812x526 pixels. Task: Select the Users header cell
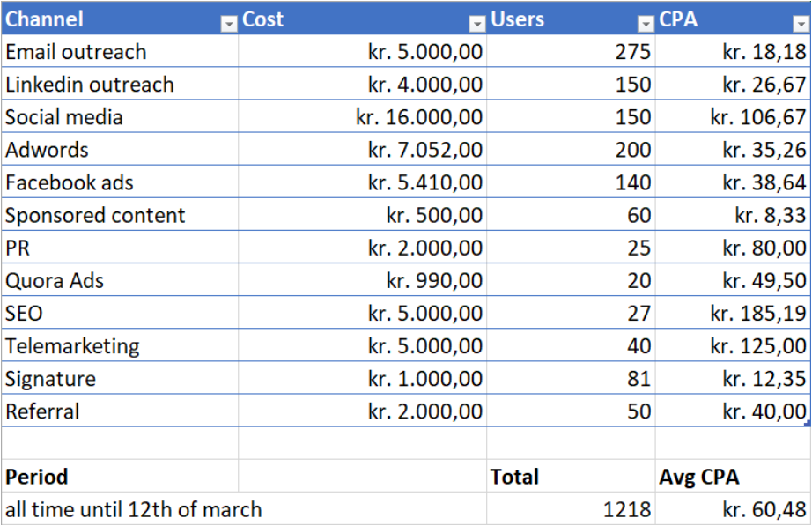(571, 19)
